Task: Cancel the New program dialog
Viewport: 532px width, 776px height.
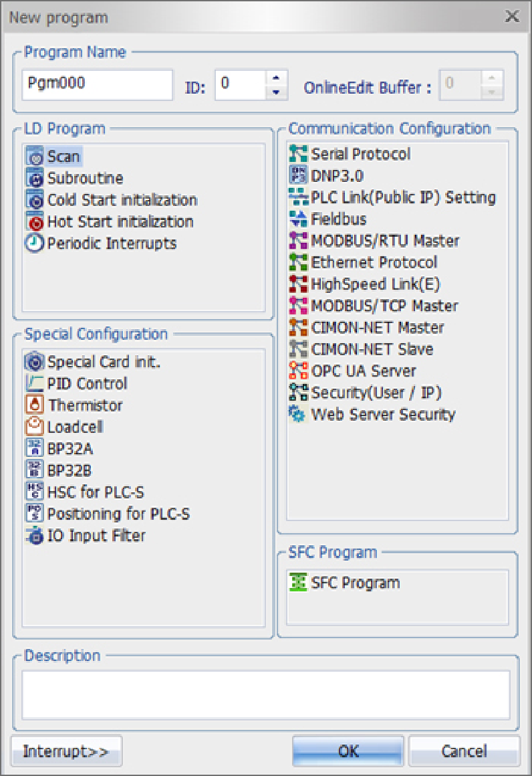Action: click(464, 751)
